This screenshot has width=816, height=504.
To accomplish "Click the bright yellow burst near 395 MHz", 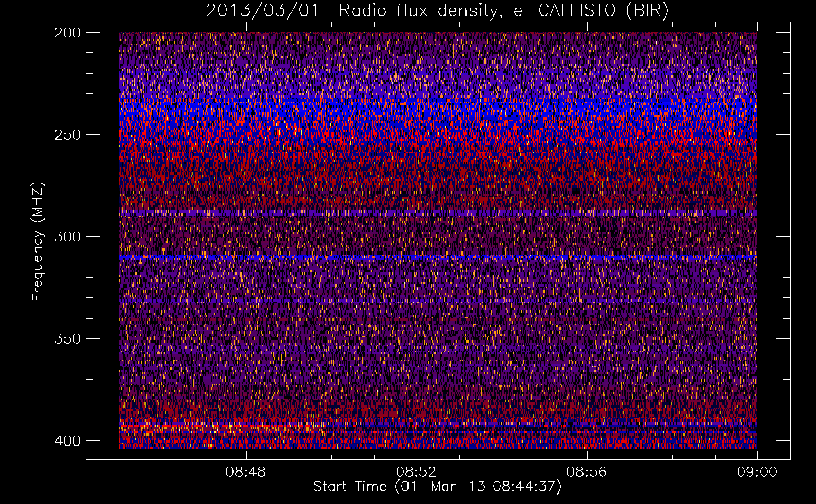I will coord(222,428).
